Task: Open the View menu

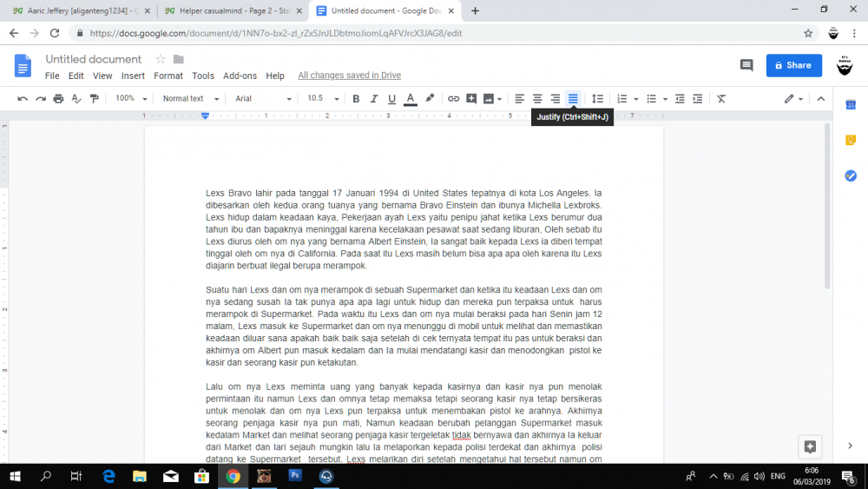Action: point(102,76)
